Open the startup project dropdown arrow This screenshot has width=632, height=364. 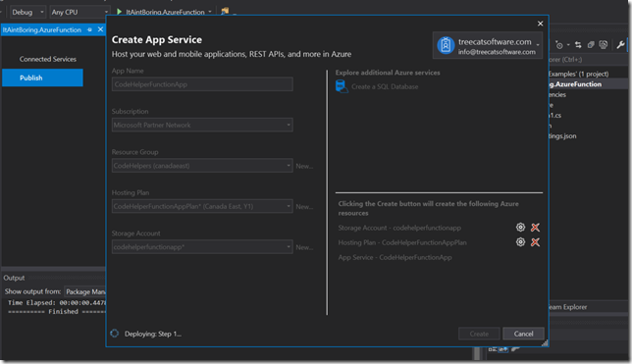point(210,12)
